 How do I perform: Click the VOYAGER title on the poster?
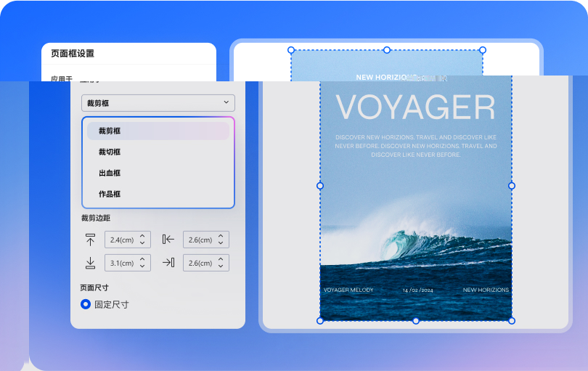(415, 108)
